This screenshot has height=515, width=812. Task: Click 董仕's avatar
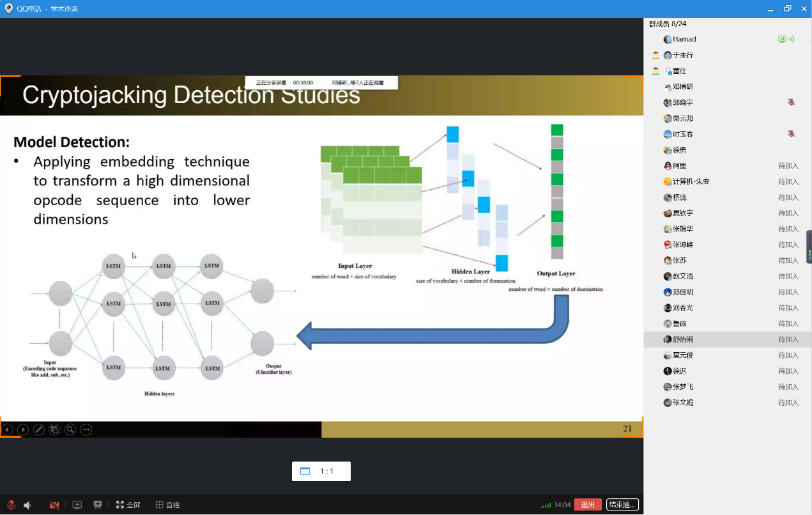point(668,71)
